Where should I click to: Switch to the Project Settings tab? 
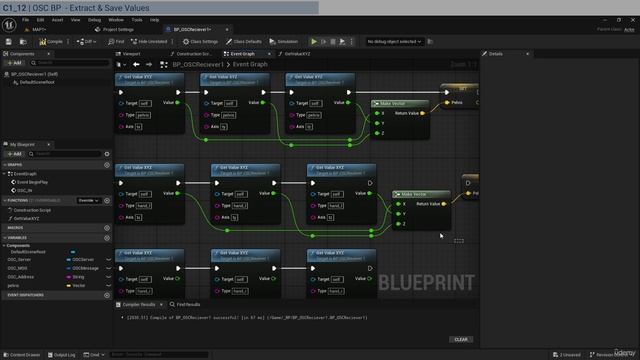coord(114,29)
